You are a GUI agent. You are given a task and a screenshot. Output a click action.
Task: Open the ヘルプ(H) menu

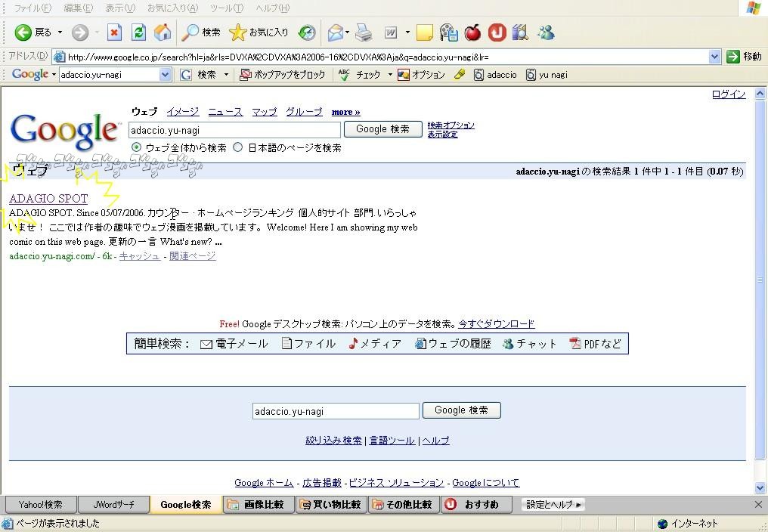point(272,8)
